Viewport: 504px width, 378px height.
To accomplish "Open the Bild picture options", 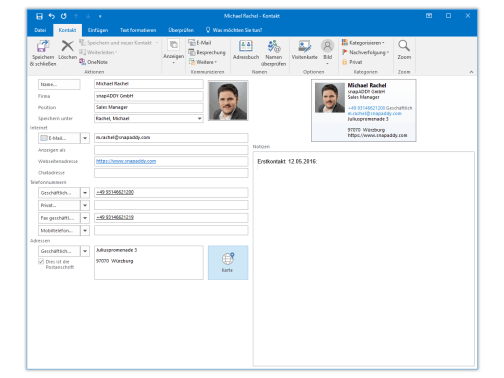I will click(327, 52).
